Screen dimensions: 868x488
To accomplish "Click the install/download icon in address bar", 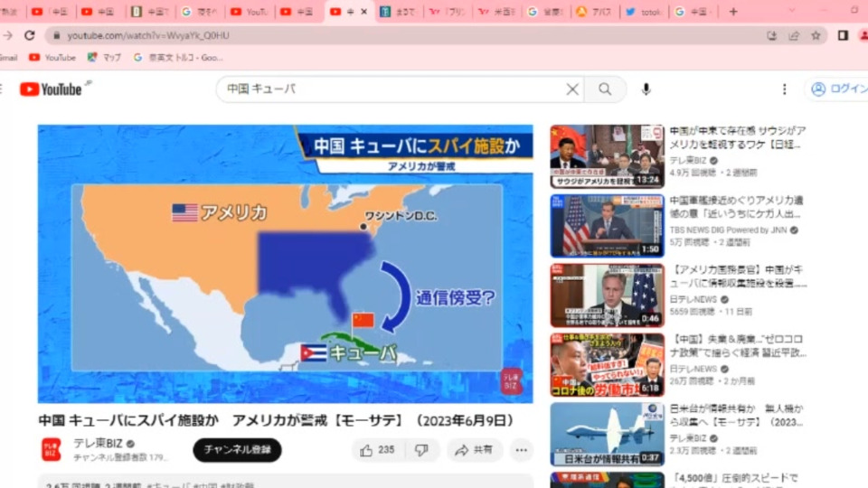I will point(771,35).
